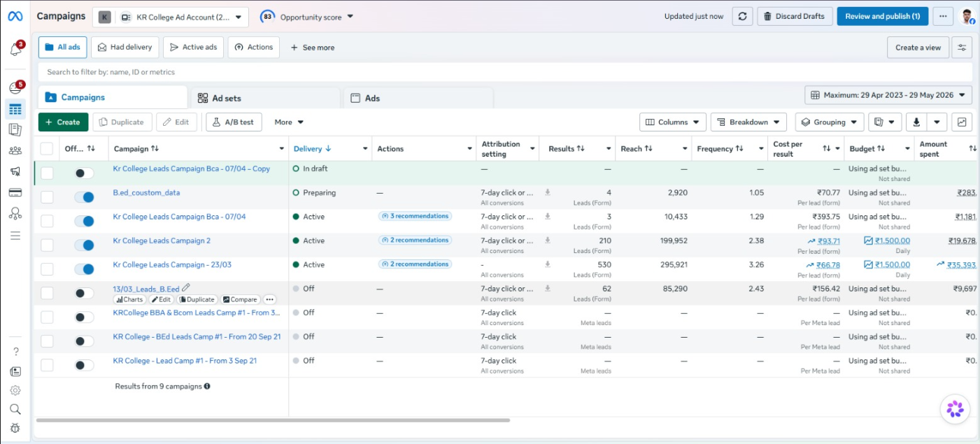Open Audiences people icon in sidebar
Viewport: 980px width, 444px height.
coord(15,150)
